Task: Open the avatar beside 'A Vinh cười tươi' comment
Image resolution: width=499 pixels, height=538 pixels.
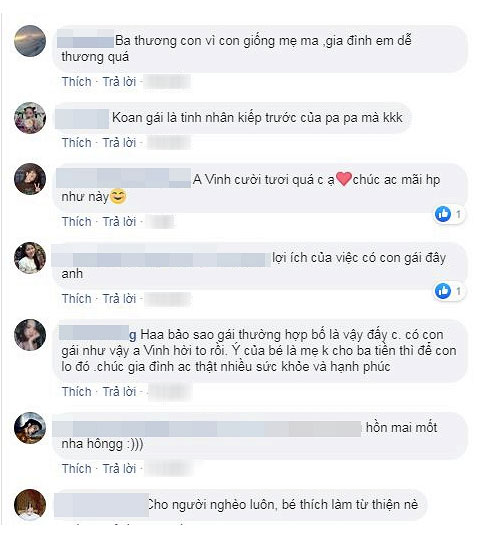Action: pos(30,179)
